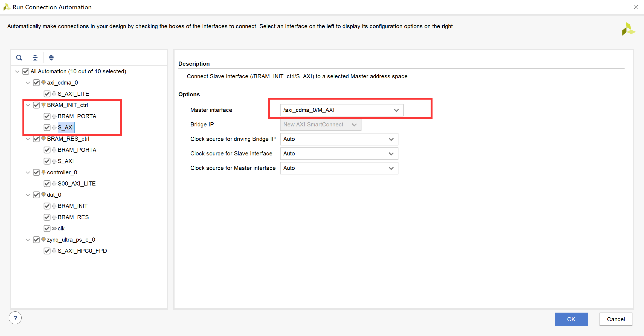The image size is (644, 336).
Task: Uncheck S_AXI under BRAM_RES_ctrl
Action: point(47,161)
